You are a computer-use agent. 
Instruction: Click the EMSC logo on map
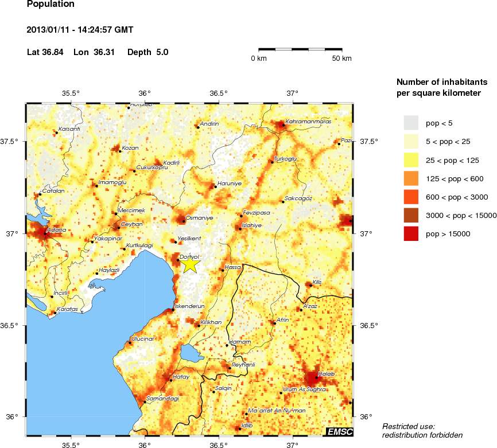339,431
